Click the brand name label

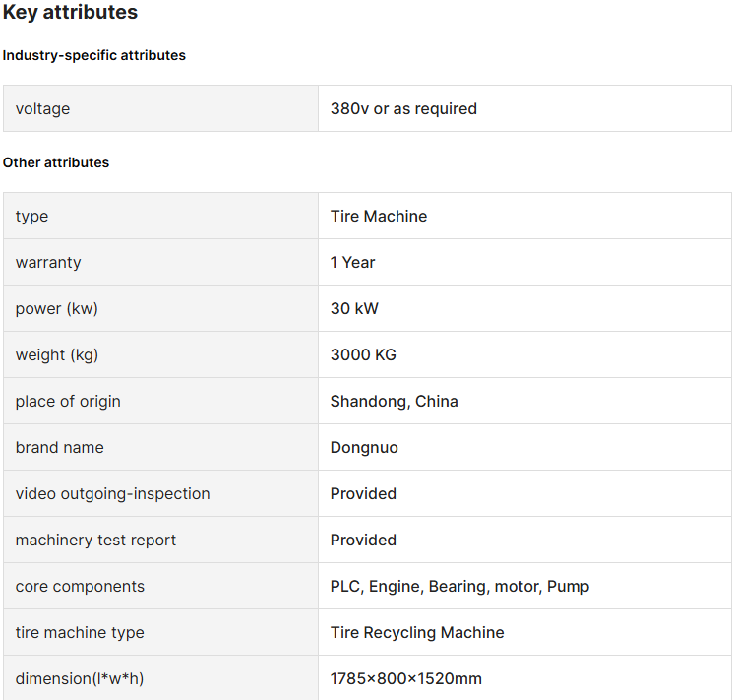[59, 447]
